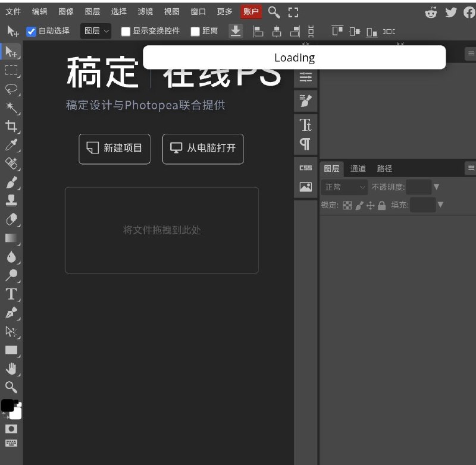Align horizontal centers icon
This screenshot has height=465, width=476.
[277, 32]
